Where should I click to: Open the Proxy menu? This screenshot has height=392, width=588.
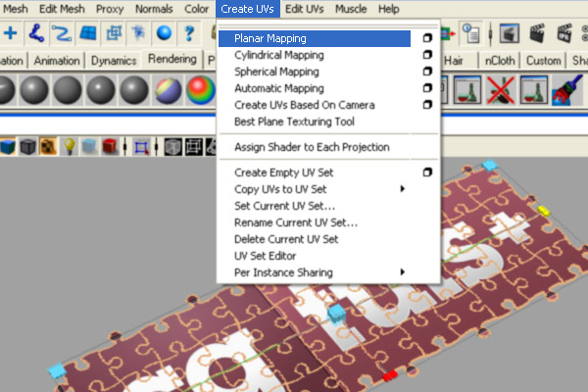(110, 9)
